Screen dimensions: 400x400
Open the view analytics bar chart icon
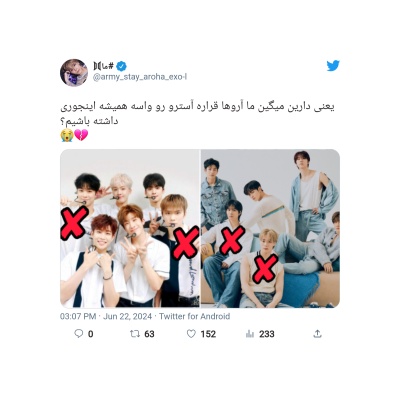tap(250, 334)
